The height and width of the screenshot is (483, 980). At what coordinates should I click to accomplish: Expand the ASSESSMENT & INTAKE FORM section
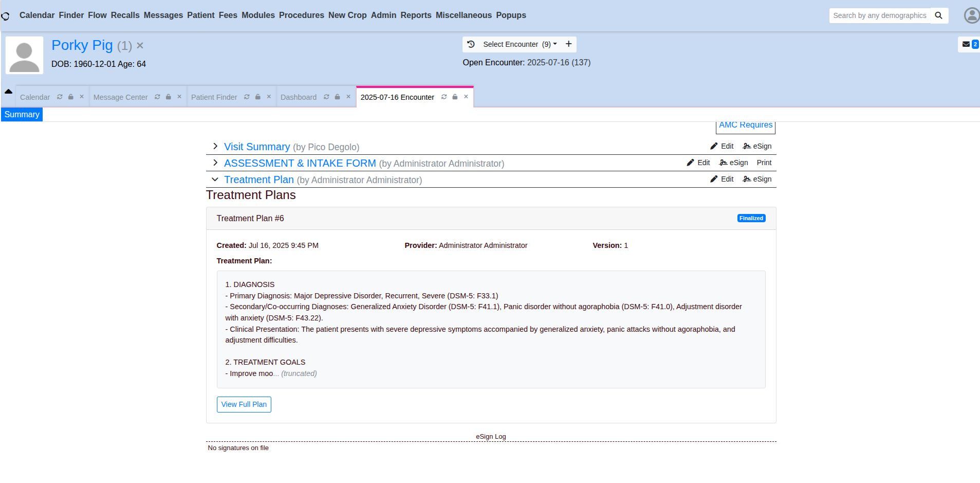(x=215, y=163)
